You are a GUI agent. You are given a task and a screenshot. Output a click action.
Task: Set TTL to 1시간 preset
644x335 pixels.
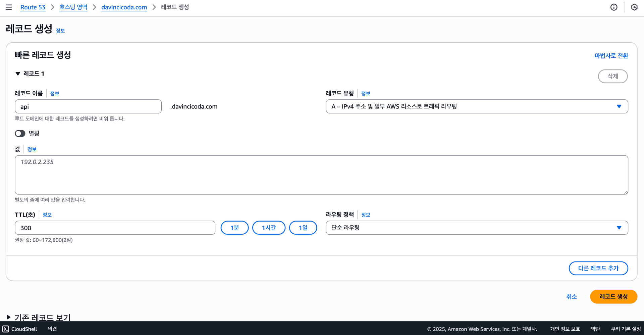(269, 228)
